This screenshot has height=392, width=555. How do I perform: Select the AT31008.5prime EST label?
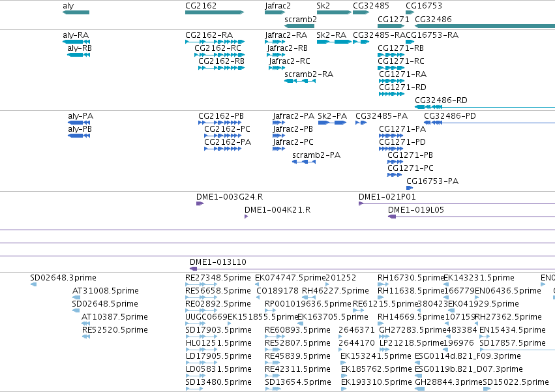[x=106, y=291]
